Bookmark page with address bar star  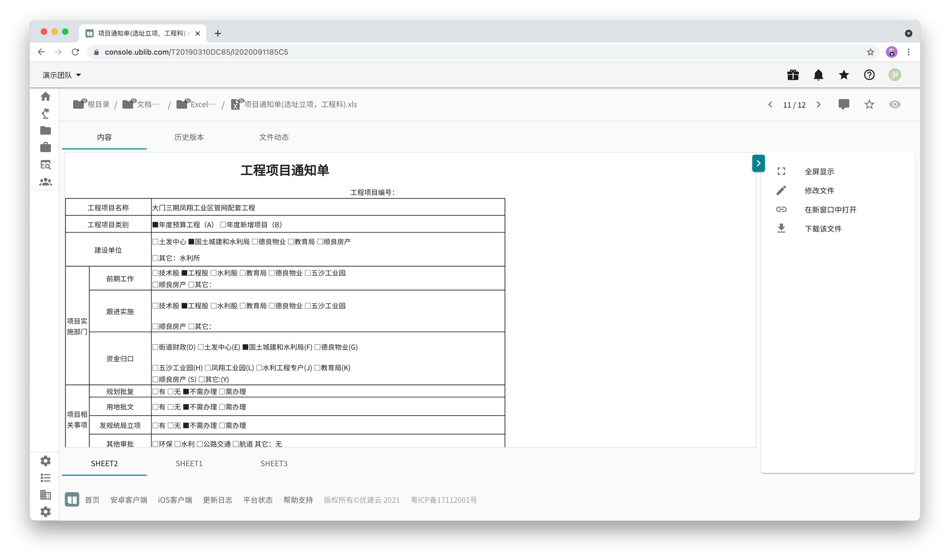[870, 52]
